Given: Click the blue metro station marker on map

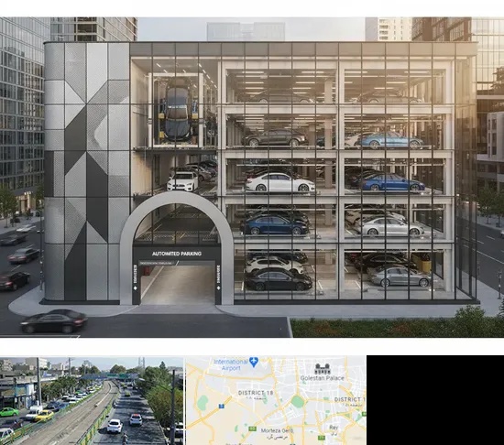Looking at the screenshot, I should coord(221,407).
